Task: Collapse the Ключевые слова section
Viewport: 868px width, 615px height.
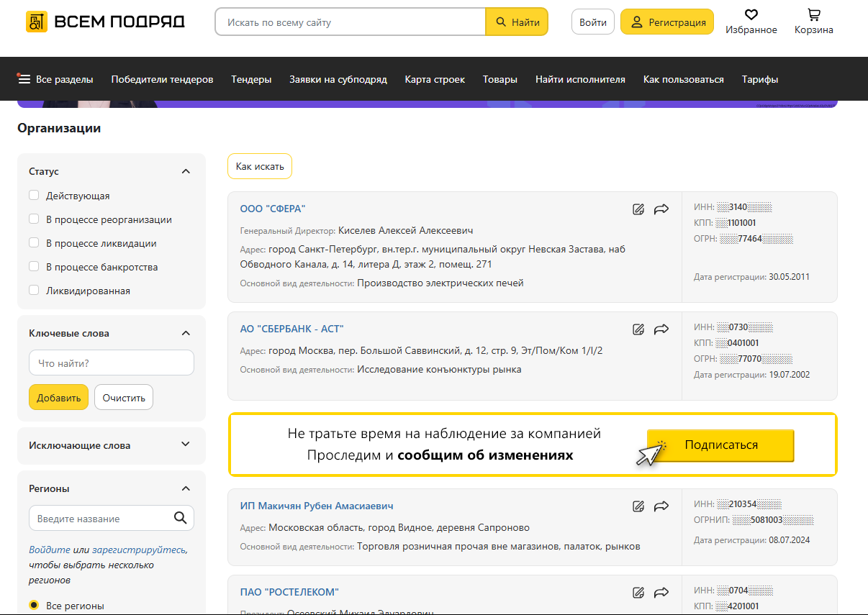Action: [x=186, y=333]
